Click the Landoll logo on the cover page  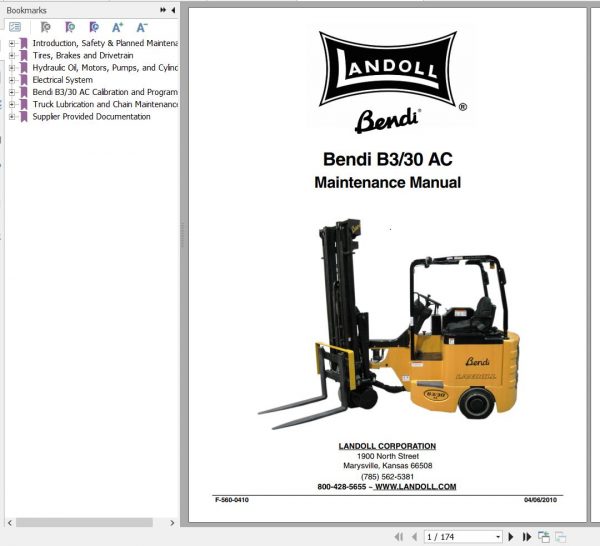click(x=388, y=69)
